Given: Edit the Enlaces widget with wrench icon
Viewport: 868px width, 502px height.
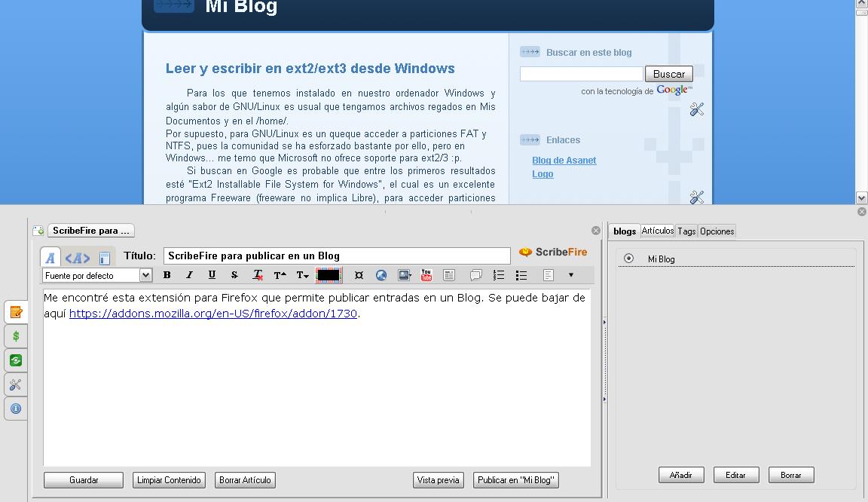Looking at the screenshot, I should click(697, 197).
